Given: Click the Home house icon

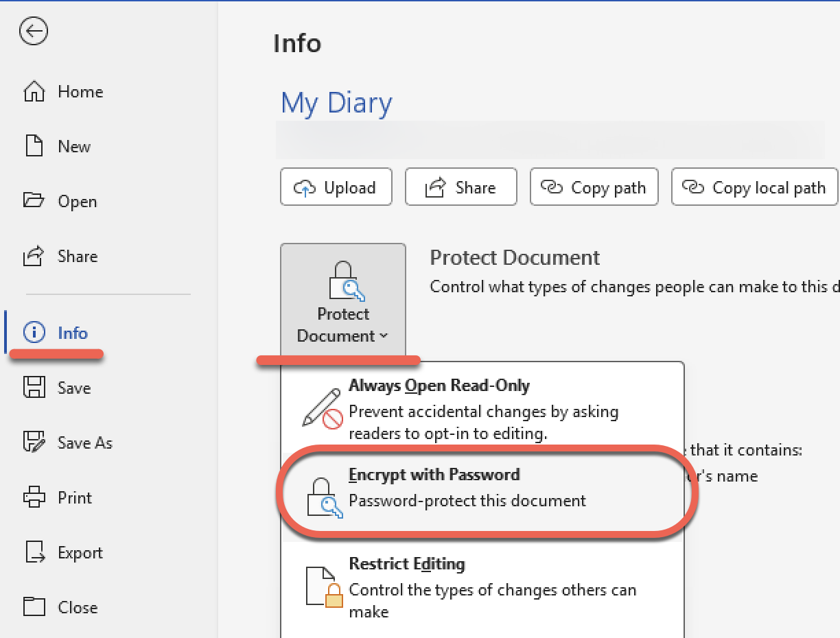Looking at the screenshot, I should tap(34, 92).
